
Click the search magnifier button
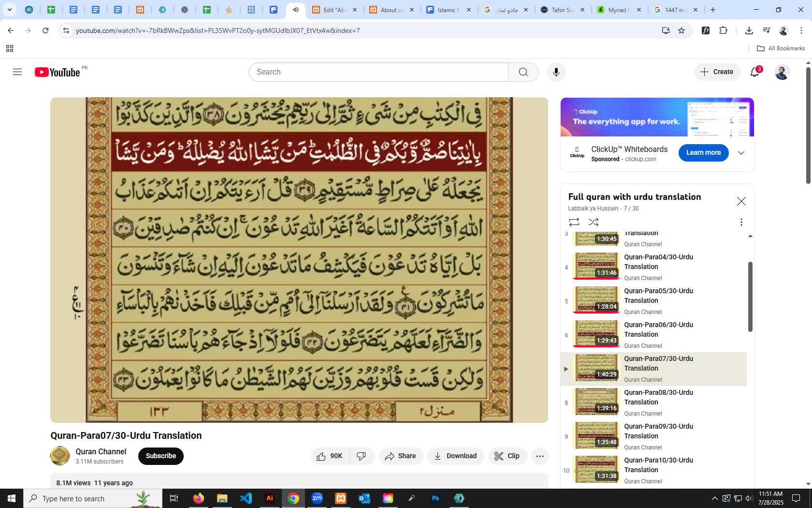[x=523, y=72]
